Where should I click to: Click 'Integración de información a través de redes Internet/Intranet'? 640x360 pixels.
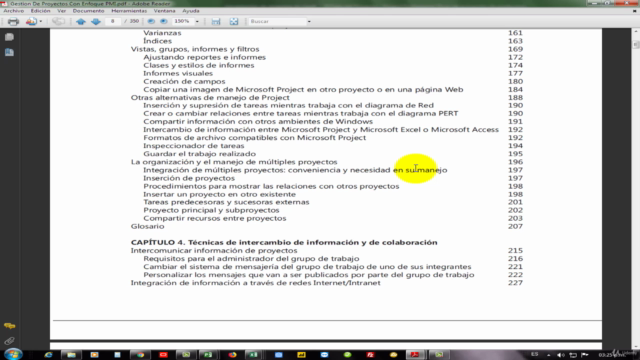(256, 283)
